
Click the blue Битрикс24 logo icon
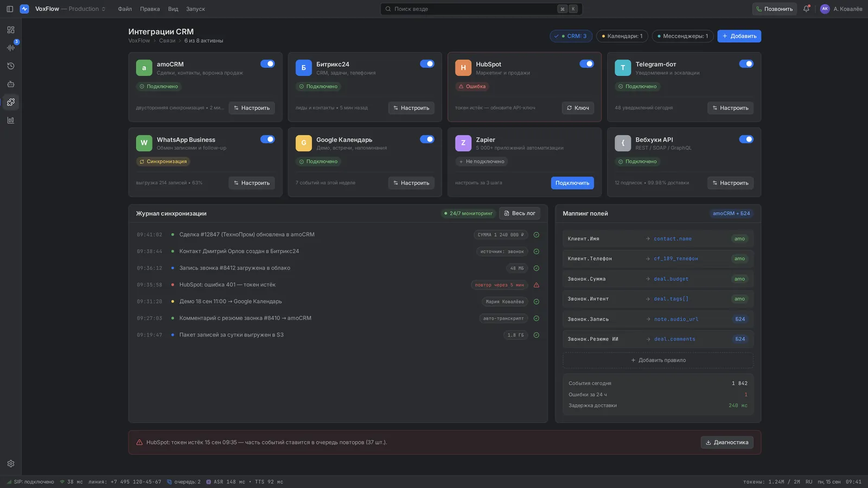(303, 68)
